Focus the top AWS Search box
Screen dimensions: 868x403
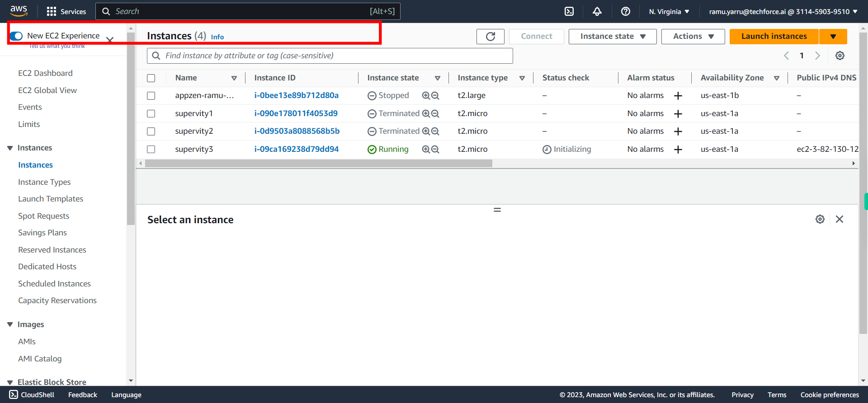point(248,11)
